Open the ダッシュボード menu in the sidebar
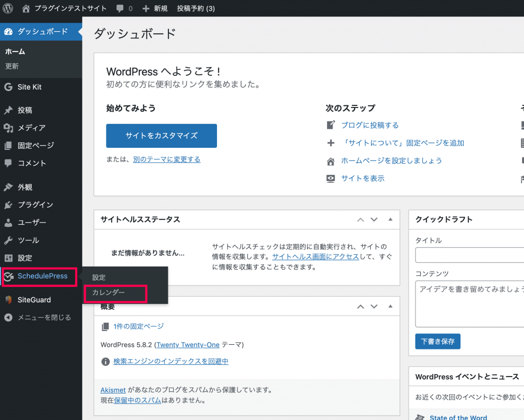 point(41,32)
